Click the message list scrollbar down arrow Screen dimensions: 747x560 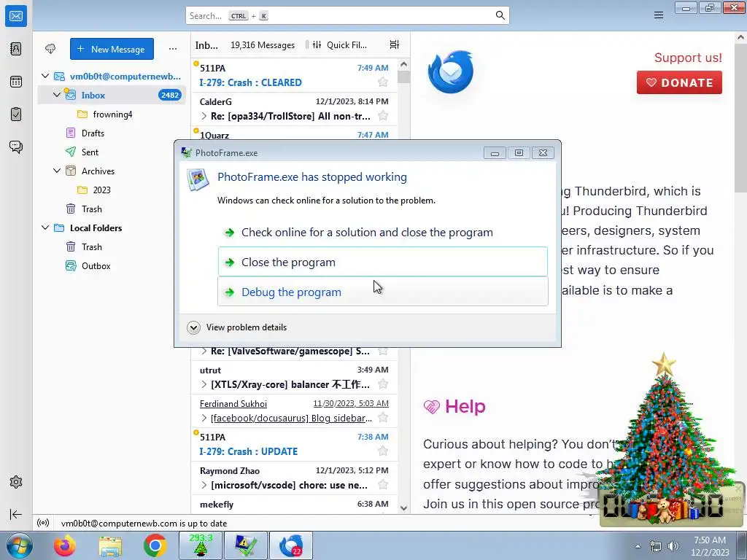[403, 507]
